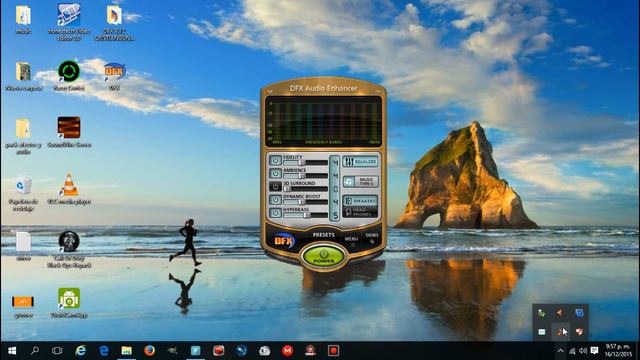640x360 pixels.
Task: Open the volume control in system tray
Action: tap(583, 351)
